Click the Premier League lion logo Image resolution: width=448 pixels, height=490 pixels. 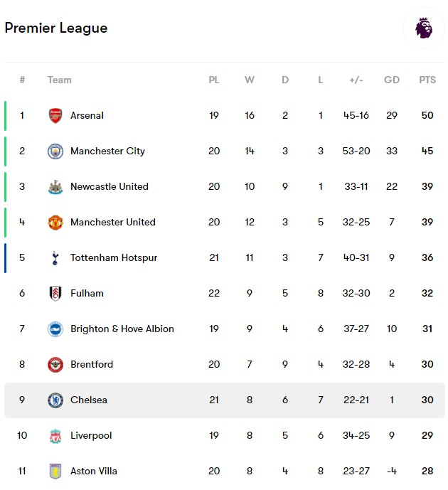coord(424,28)
